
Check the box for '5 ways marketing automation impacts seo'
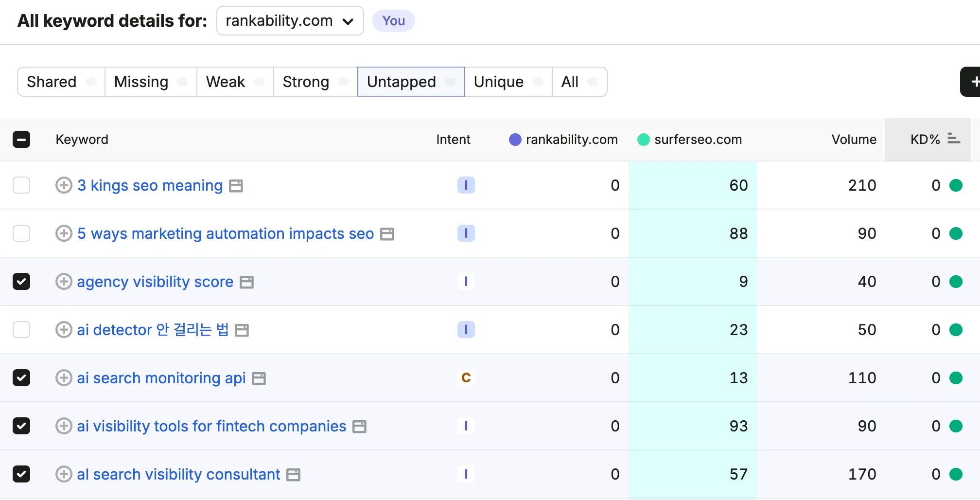point(21,233)
